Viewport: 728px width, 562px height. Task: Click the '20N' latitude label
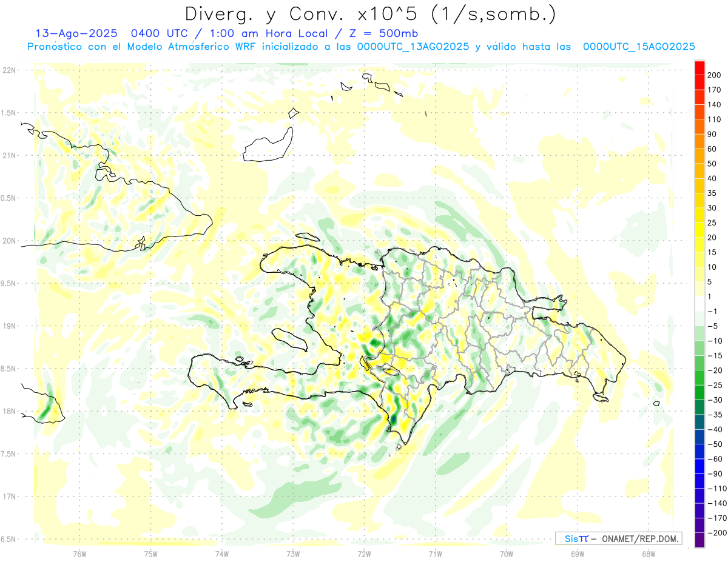point(9,241)
